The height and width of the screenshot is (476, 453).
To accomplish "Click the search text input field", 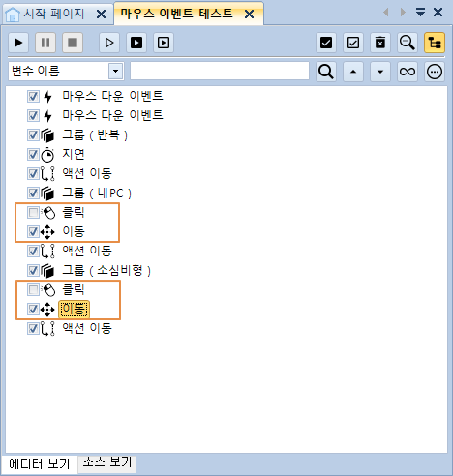I will (220, 71).
